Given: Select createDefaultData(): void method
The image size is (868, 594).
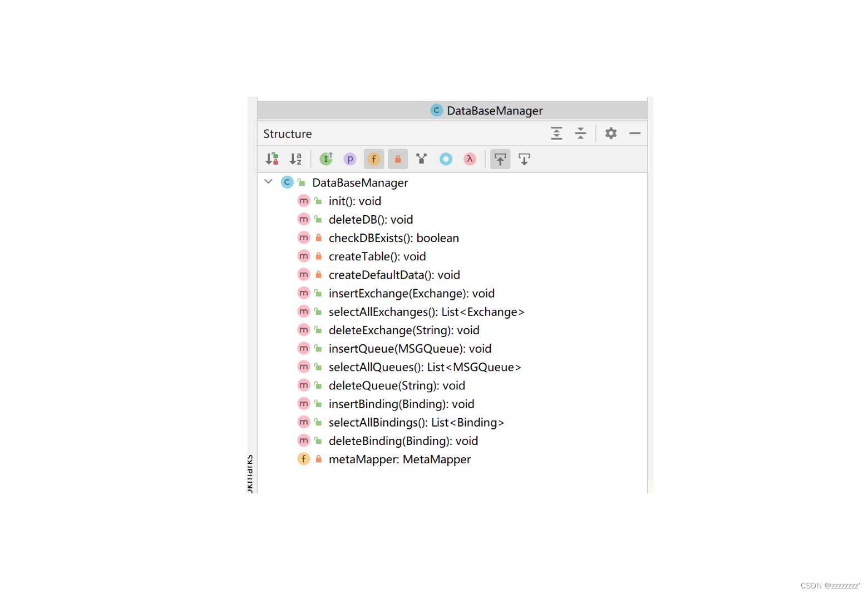Looking at the screenshot, I should pyautogui.click(x=394, y=275).
